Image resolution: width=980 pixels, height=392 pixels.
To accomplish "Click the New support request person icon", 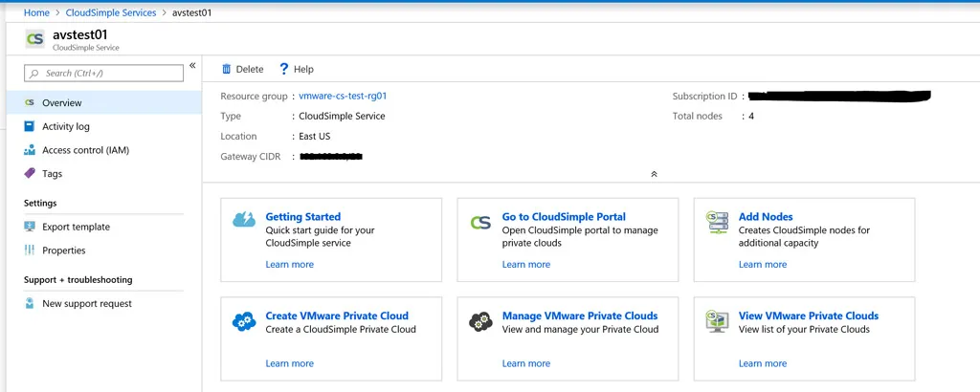I will (30, 303).
